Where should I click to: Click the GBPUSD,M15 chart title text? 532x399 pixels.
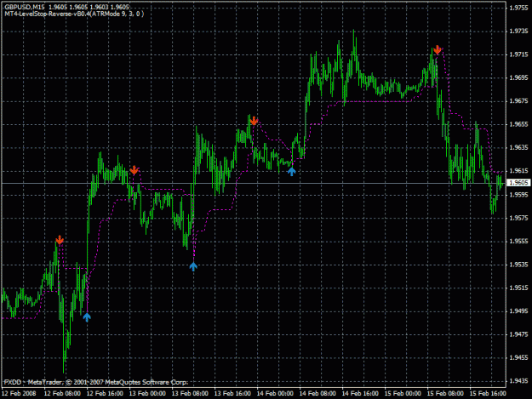24,7
